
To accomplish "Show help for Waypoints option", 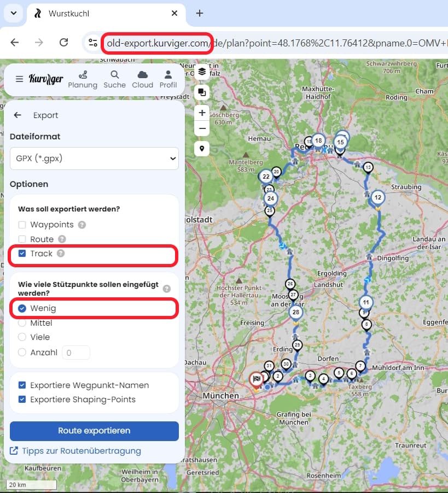I will coord(82,225).
